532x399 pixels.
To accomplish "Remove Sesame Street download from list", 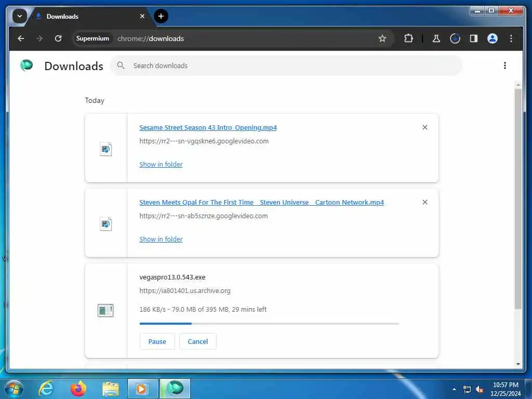I will pos(425,127).
